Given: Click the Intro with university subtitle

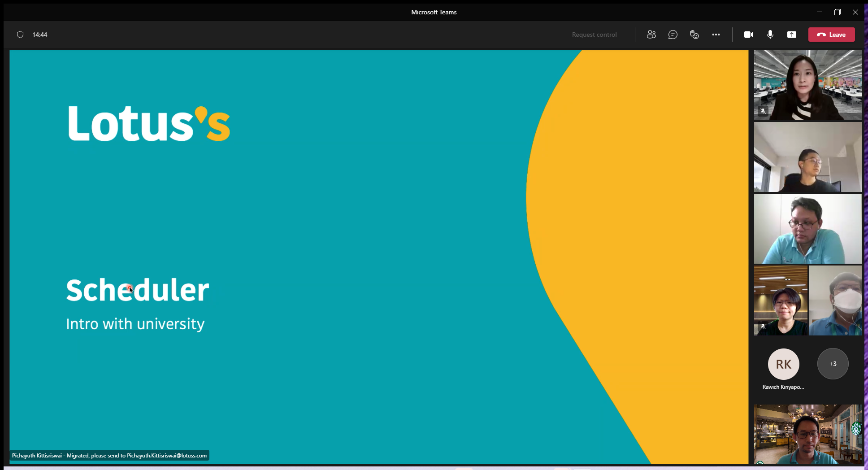Looking at the screenshot, I should [135, 324].
